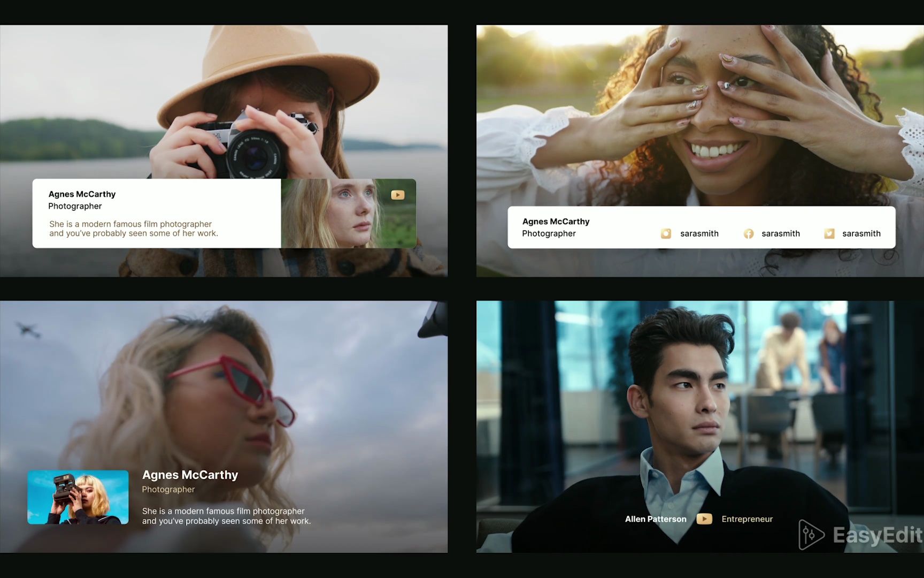The image size is (924, 578).
Task: Click the Instagram icon beside the first sarasmith
Action: click(666, 233)
